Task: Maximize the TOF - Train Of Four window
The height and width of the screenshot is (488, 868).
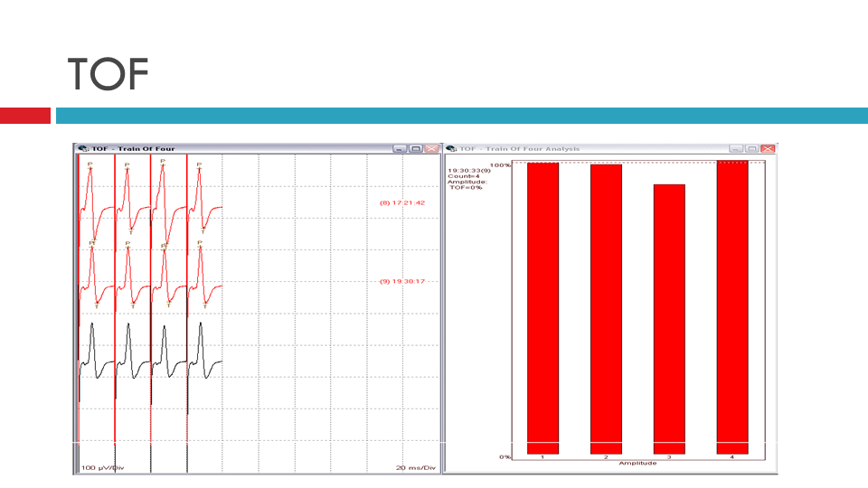Action: tap(415, 149)
